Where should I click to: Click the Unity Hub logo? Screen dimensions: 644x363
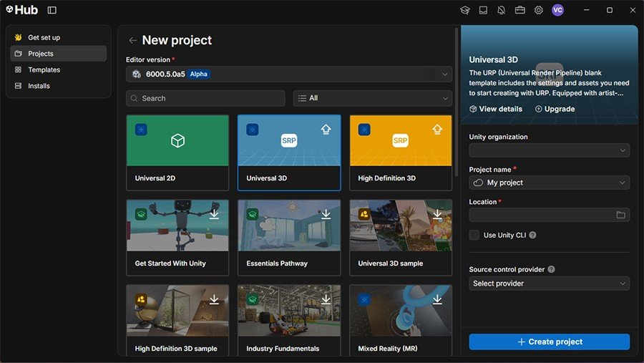(21, 10)
